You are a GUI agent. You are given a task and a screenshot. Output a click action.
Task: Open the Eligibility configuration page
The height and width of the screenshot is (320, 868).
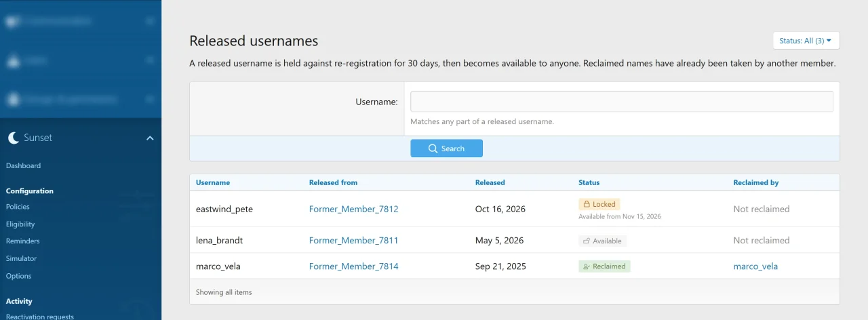click(20, 224)
